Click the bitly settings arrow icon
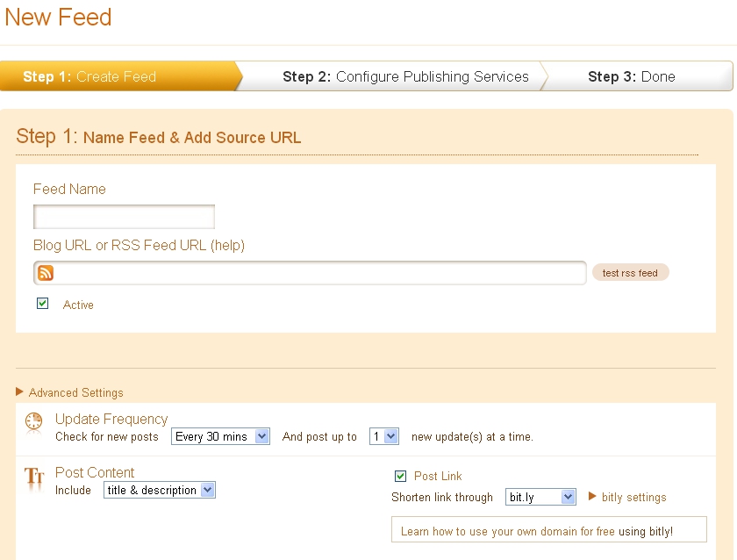 pos(592,496)
